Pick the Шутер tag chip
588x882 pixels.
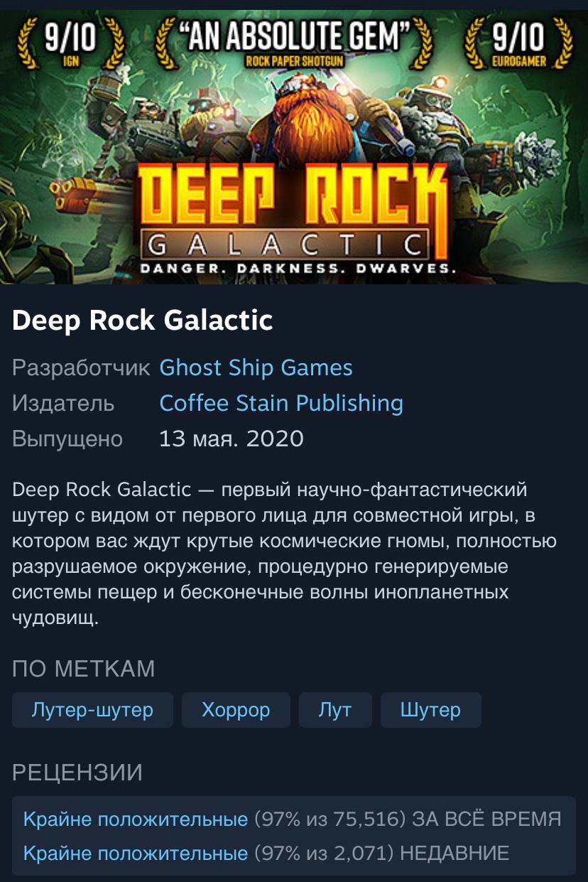pyautogui.click(x=430, y=710)
